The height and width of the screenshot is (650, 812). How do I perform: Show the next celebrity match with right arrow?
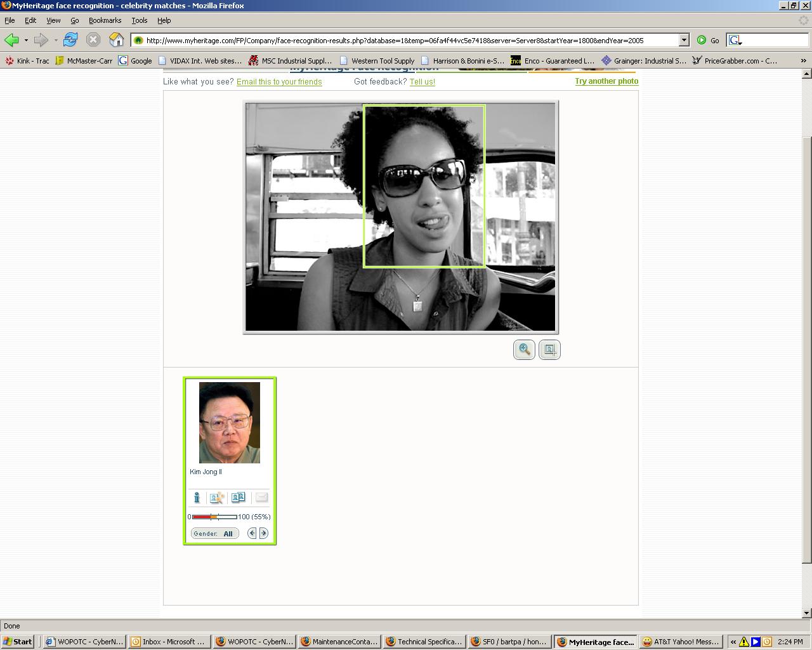click(264, 533)
